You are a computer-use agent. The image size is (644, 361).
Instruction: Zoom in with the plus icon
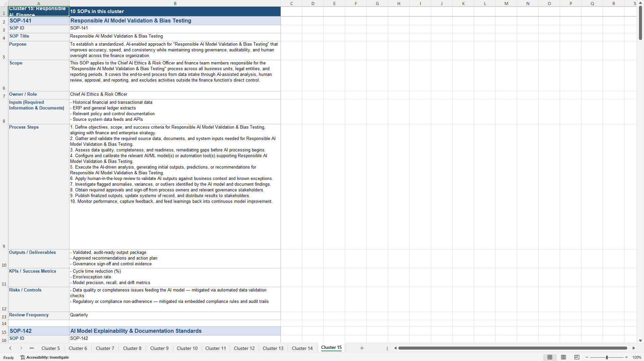626,357
